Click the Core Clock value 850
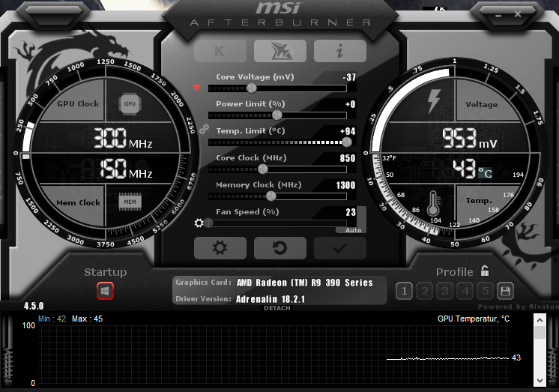 pos(347,158)
